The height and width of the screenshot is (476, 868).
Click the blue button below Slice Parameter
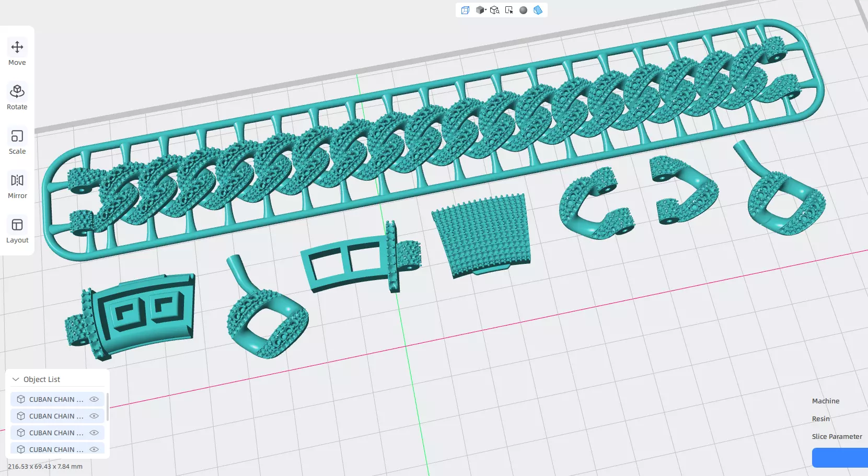click(840, 458)
